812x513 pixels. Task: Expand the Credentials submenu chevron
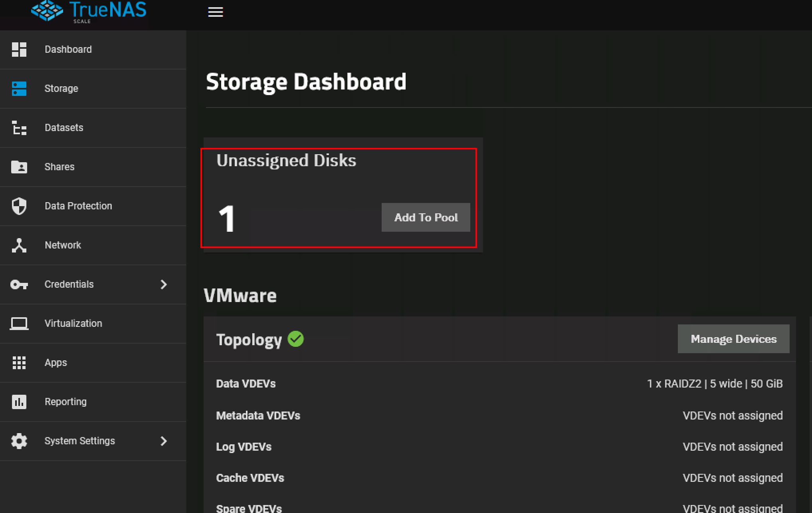click(164, 284)
